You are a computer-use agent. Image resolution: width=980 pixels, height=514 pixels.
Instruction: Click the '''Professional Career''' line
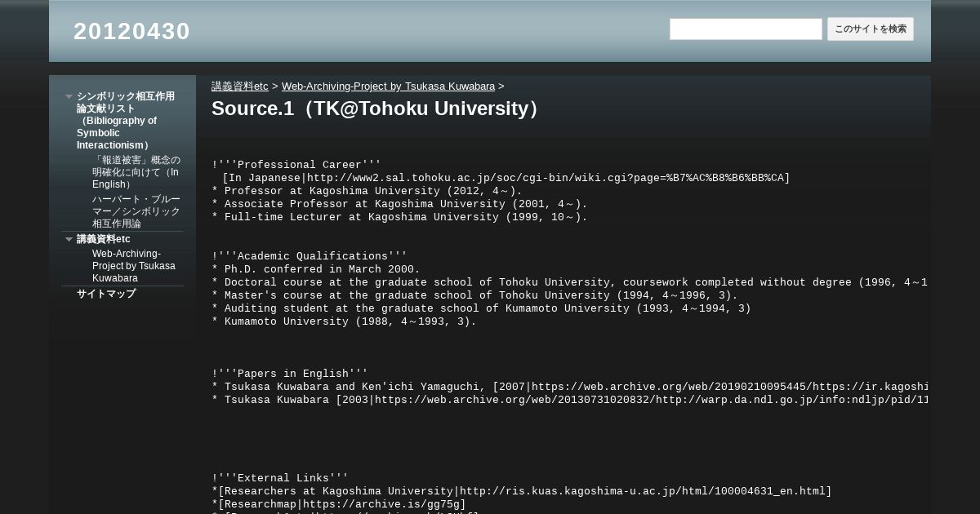pyautogui.click(x=296, y=165)
